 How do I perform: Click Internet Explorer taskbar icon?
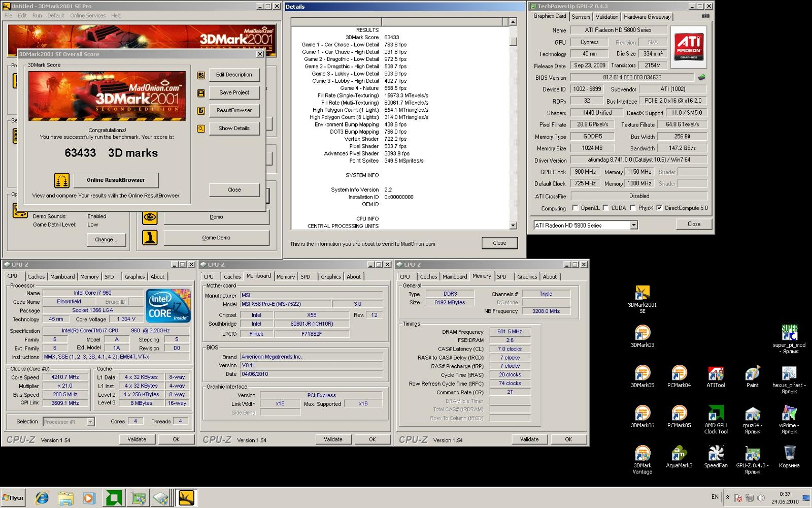click(42, 498)
